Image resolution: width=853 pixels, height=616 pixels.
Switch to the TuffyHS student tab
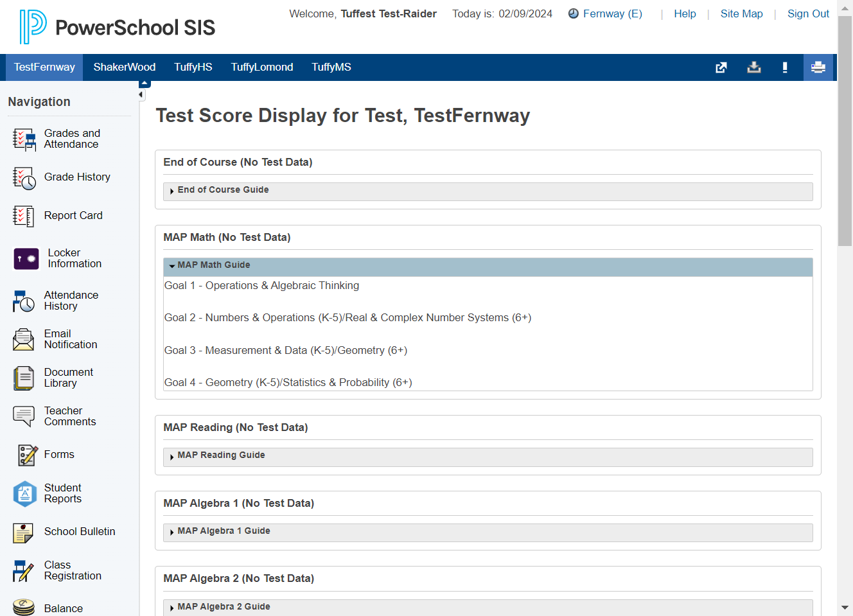pyautogui.click(x=193, y=67)
